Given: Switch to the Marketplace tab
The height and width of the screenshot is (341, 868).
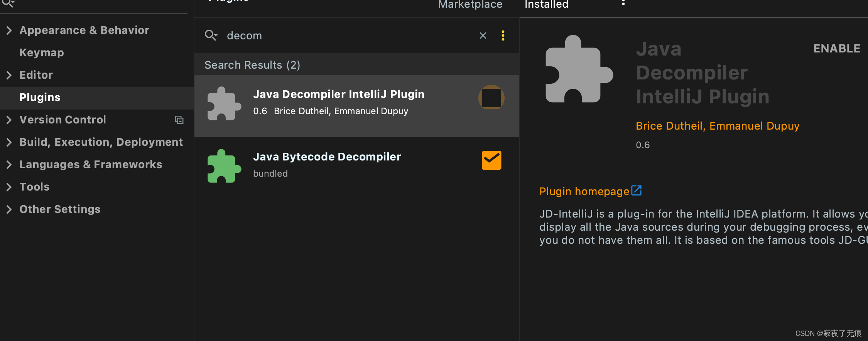Looking at the screenshot, I should (x=470, y=4).
